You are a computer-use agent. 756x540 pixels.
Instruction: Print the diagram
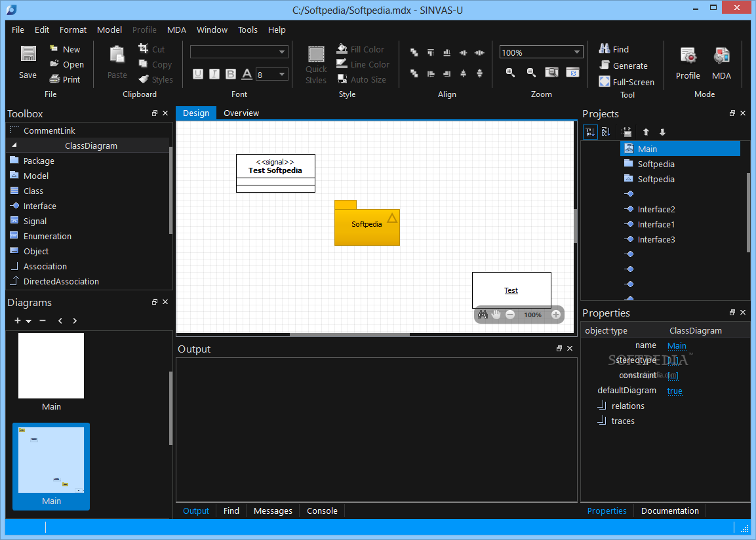click(65, 79)
